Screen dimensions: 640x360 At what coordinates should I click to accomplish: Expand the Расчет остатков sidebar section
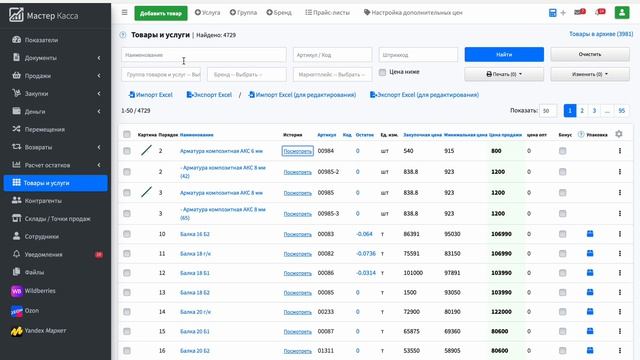click(x=56, y=165)
